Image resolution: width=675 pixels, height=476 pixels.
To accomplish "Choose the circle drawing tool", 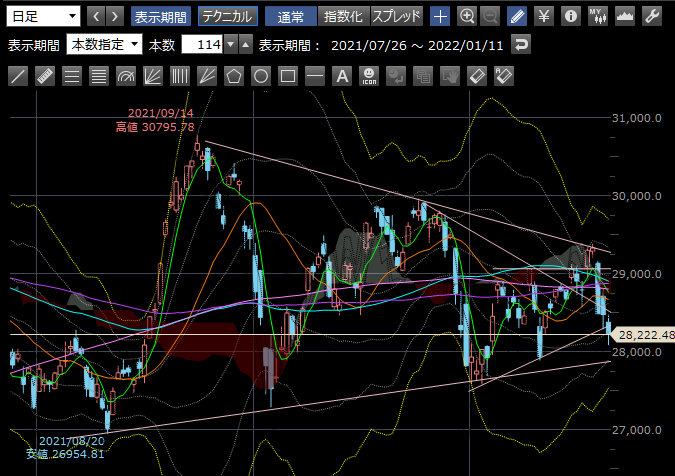I will [261, 76].
